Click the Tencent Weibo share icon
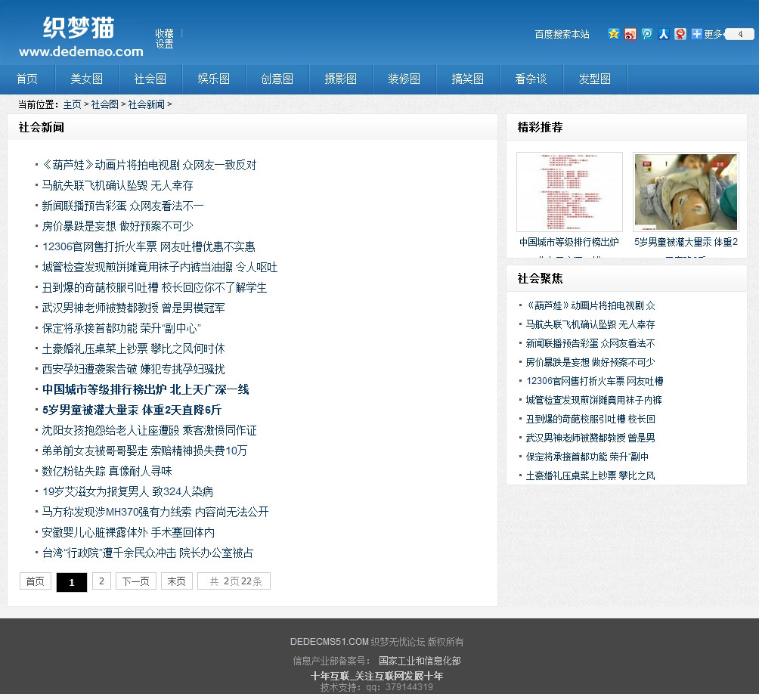 647,34
